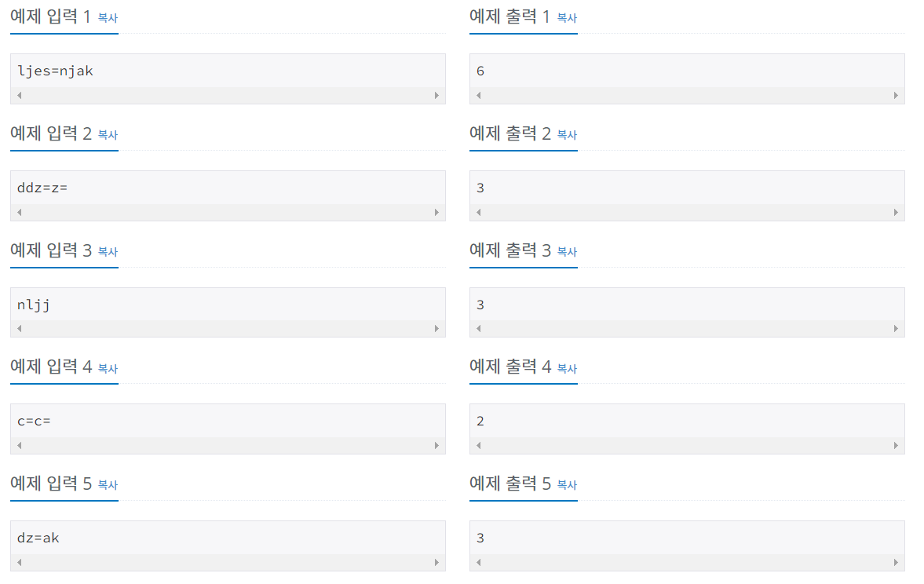Click 복사 beside 예제 입력 3
Viewport: 924px width, 584px height.
point(107,252)
